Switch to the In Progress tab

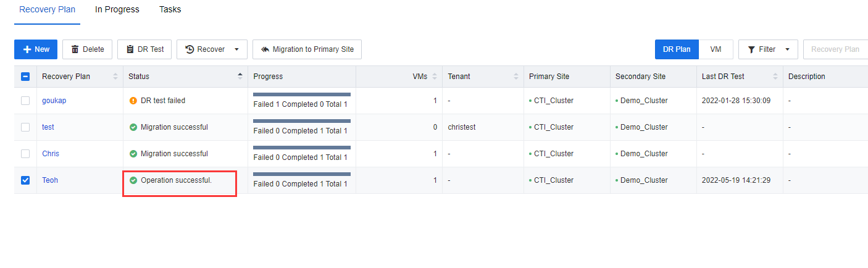(117, 10)
